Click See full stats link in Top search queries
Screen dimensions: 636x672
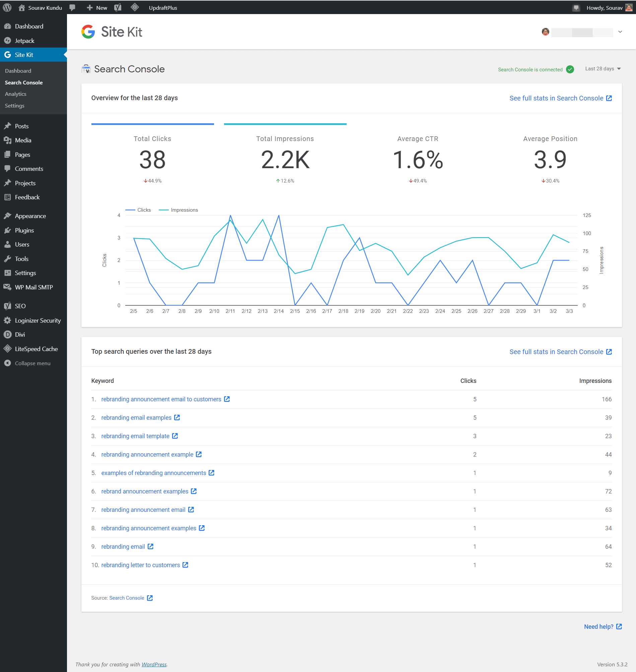(560, 352)
